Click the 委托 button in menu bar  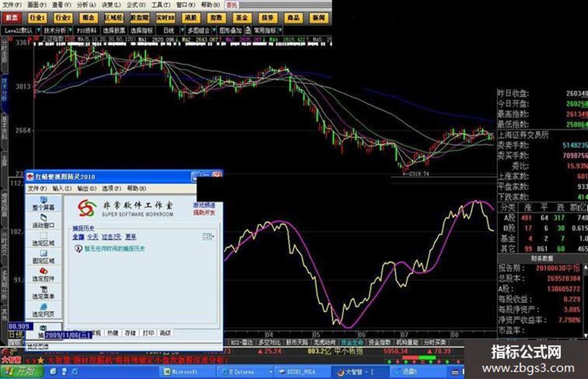[231, 5]
